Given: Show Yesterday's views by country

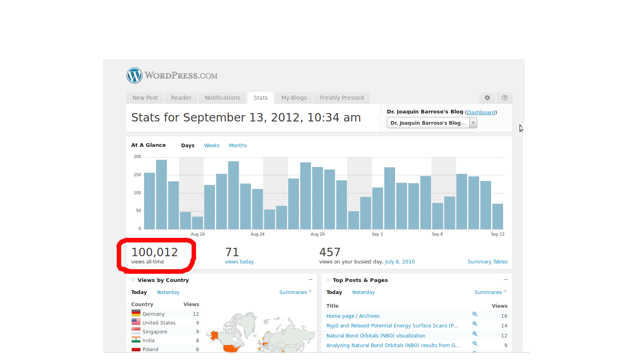Looking at the screenshot, I should coord(168,292).
